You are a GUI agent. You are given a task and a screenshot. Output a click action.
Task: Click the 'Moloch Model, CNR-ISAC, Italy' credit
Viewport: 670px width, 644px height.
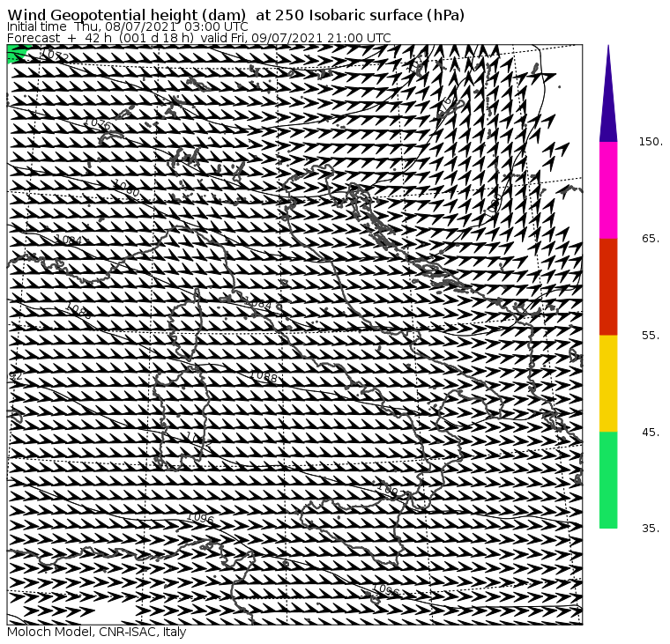[97, 632]
